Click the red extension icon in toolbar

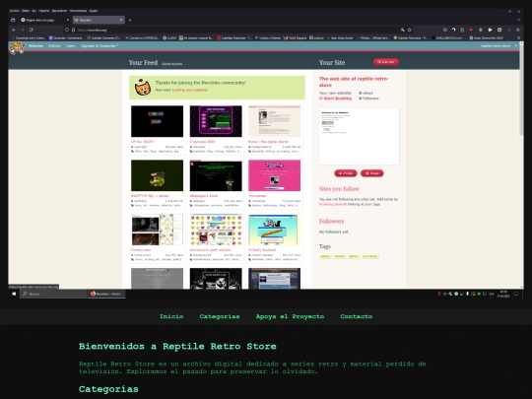tap(471, 30)
